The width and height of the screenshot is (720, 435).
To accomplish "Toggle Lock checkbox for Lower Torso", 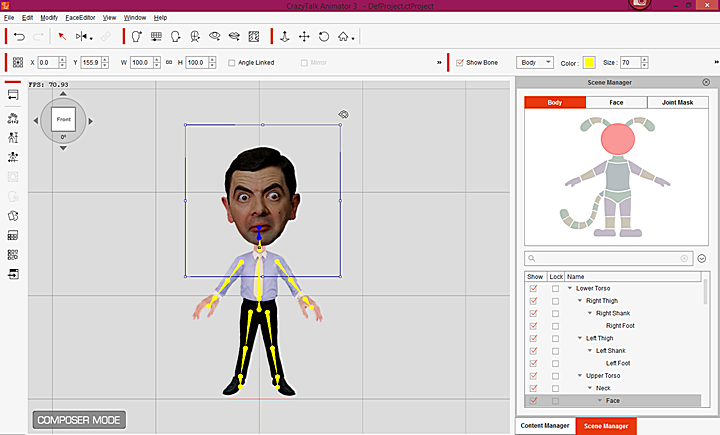I will click(x=556, y=288).
